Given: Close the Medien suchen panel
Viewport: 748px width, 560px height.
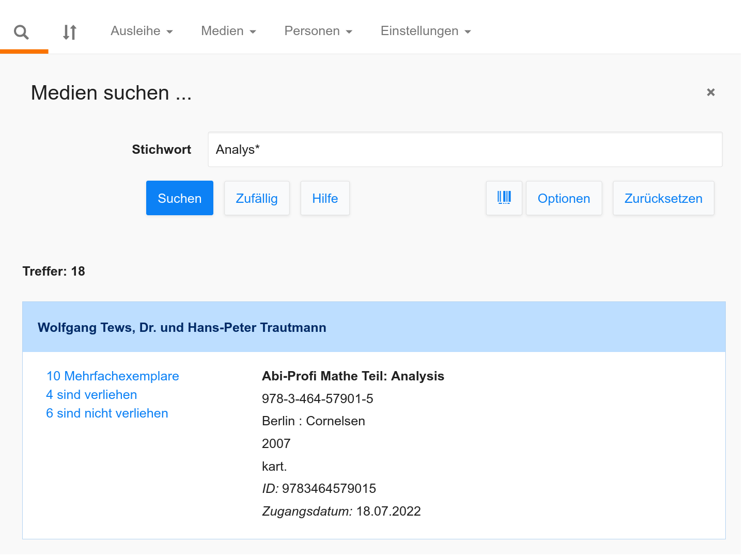Looking at the screenshot, I should point(711,92).
